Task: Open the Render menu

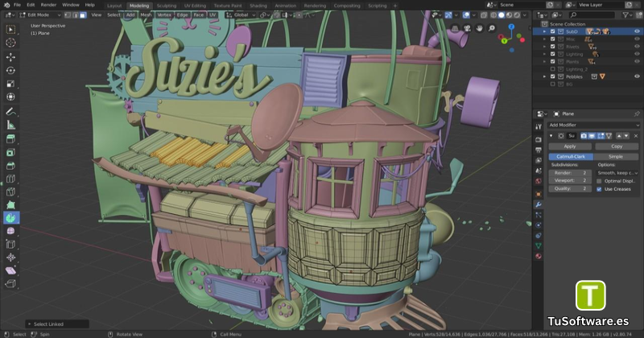Action: pos(48,5)
